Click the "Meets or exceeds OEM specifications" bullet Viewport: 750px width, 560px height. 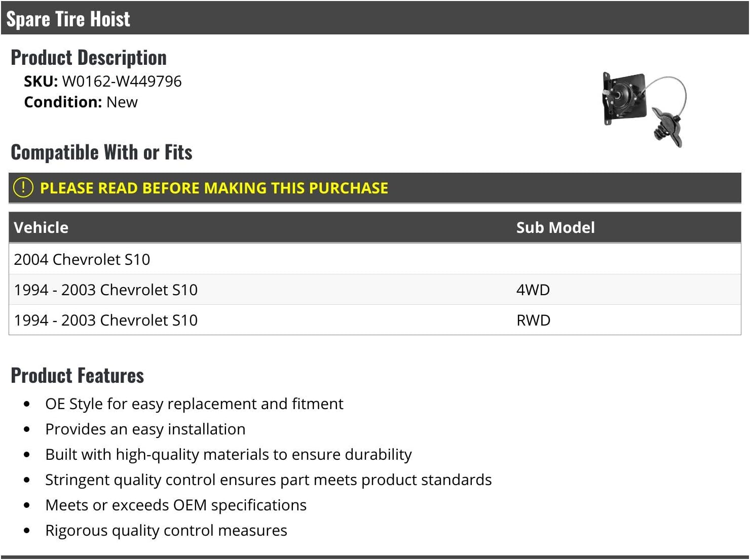point(176,505)
